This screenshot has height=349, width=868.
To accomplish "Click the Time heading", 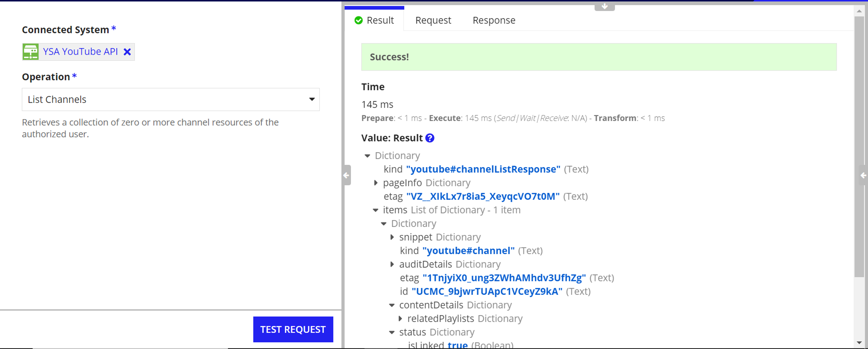I will coord(373,87).
